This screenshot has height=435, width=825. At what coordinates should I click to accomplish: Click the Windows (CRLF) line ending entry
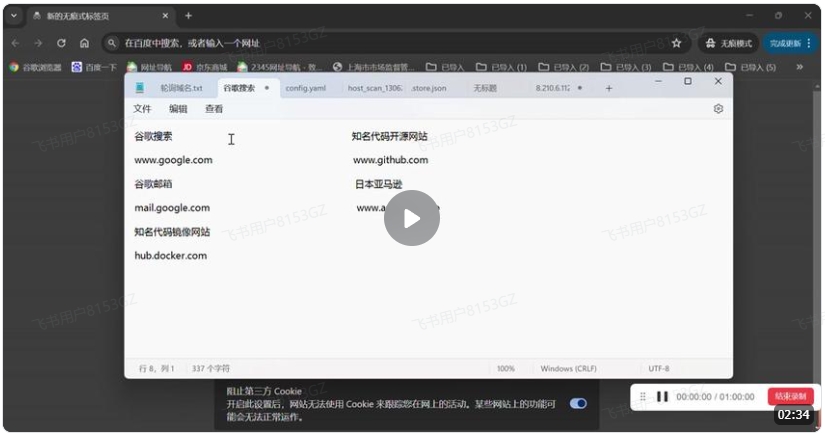(x=568, y=369)
